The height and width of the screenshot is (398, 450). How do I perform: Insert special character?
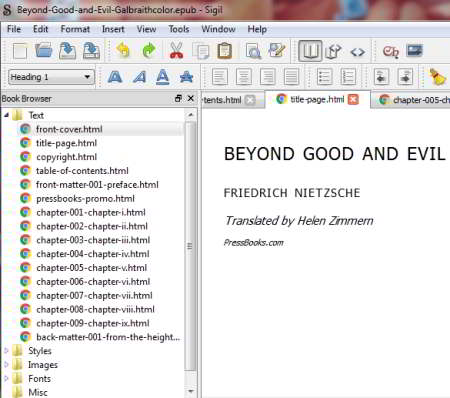(391, 52)
